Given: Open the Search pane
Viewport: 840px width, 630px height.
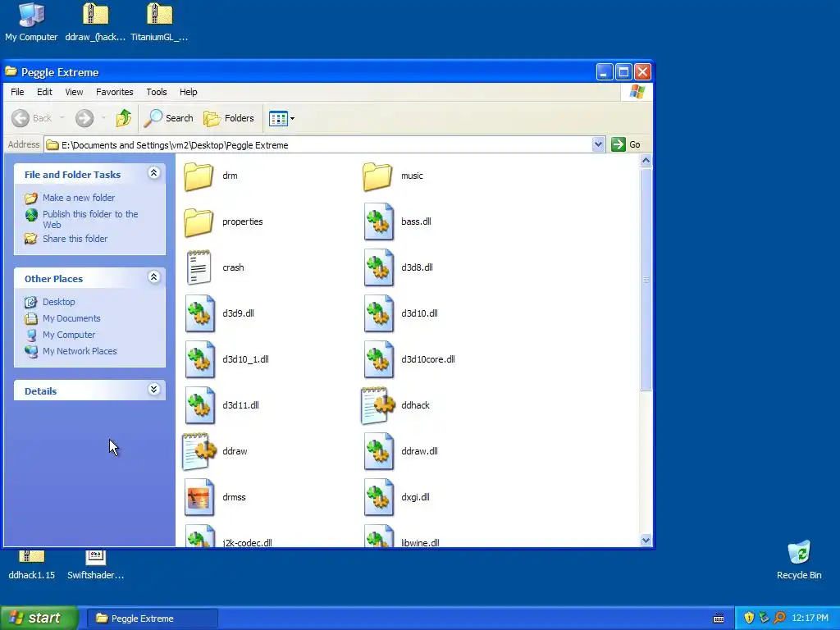Looking at the screenshot, I should point(168,118).
